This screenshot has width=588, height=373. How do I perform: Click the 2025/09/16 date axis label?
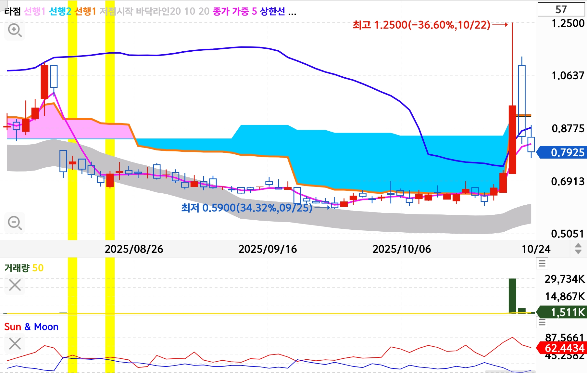pos(268,249)
